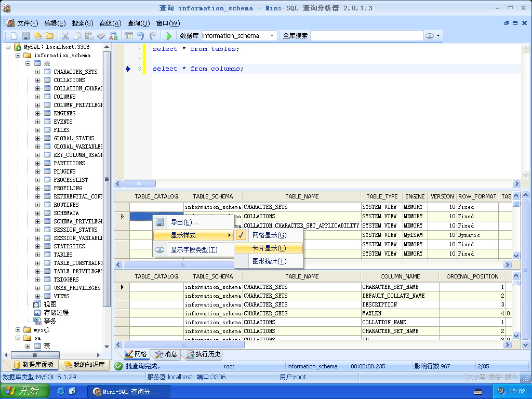Viewport: 532px width, 399px height.
Task: Expand the mysql database node
Action: [18, 329]
